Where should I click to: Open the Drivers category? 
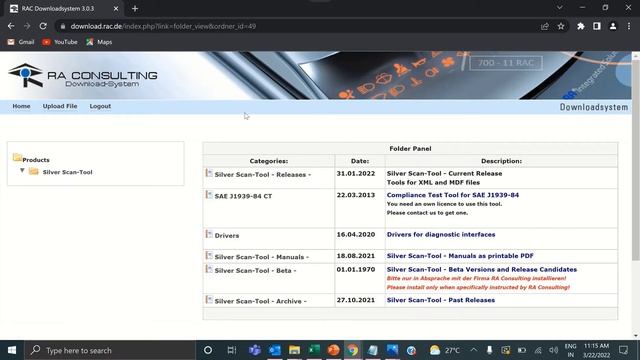[x=227, y=236]
